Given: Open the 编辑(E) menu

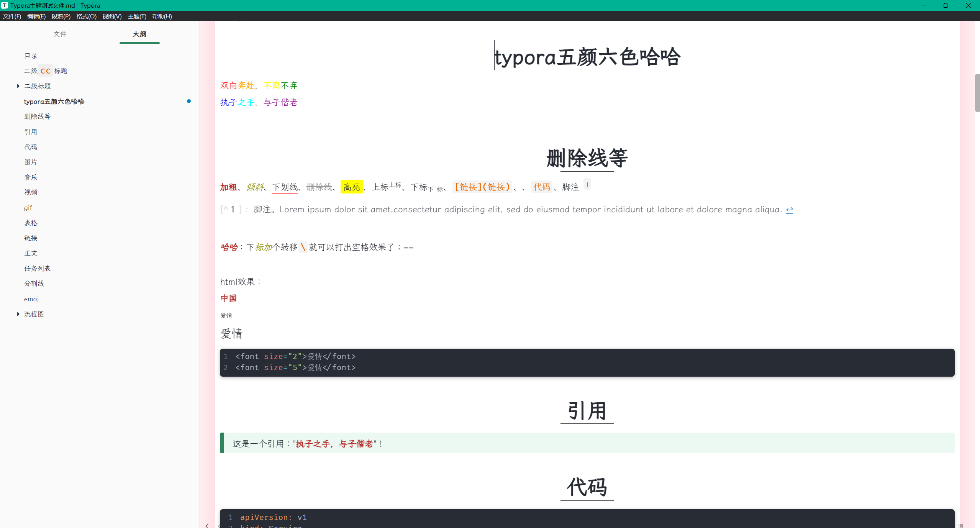Looking at the screenshot, I should click(36, 16).
